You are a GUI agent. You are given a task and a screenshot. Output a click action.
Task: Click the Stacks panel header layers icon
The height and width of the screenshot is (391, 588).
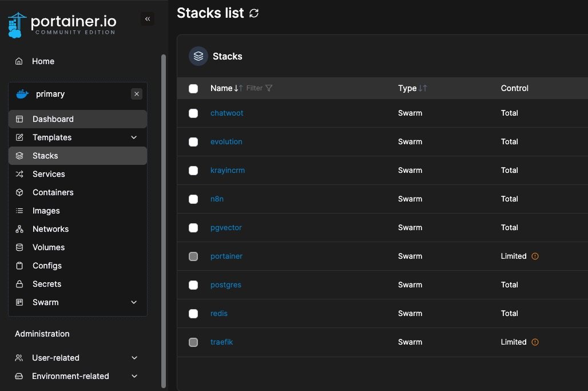(198, 56)
